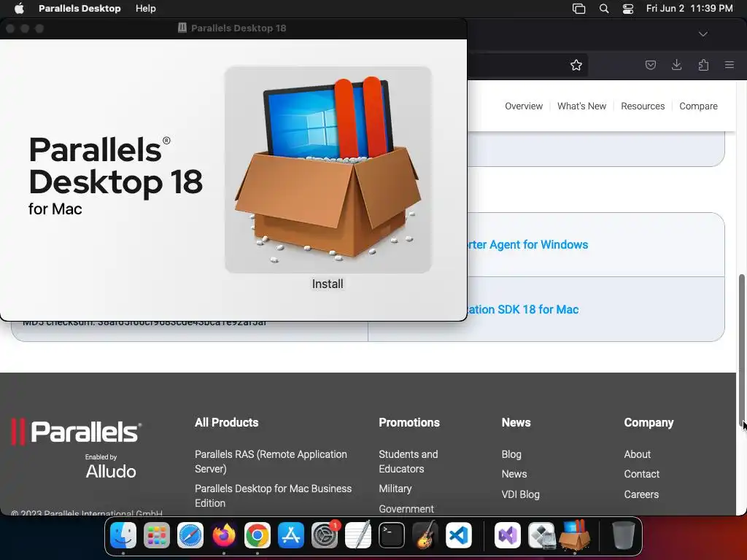Click the screen mirroring icon in the menu bar
The image size is (747, 560).
point(578,9)
